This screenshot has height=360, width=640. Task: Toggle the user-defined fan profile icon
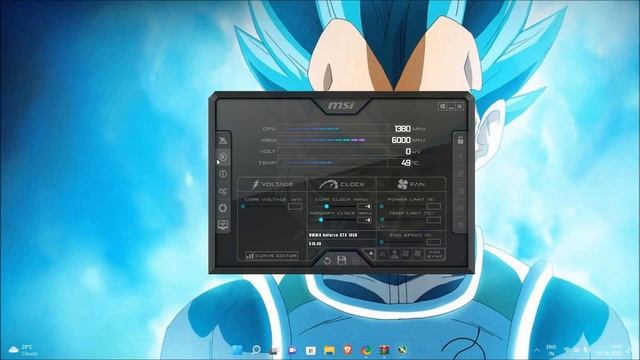[x=395, y=254]
